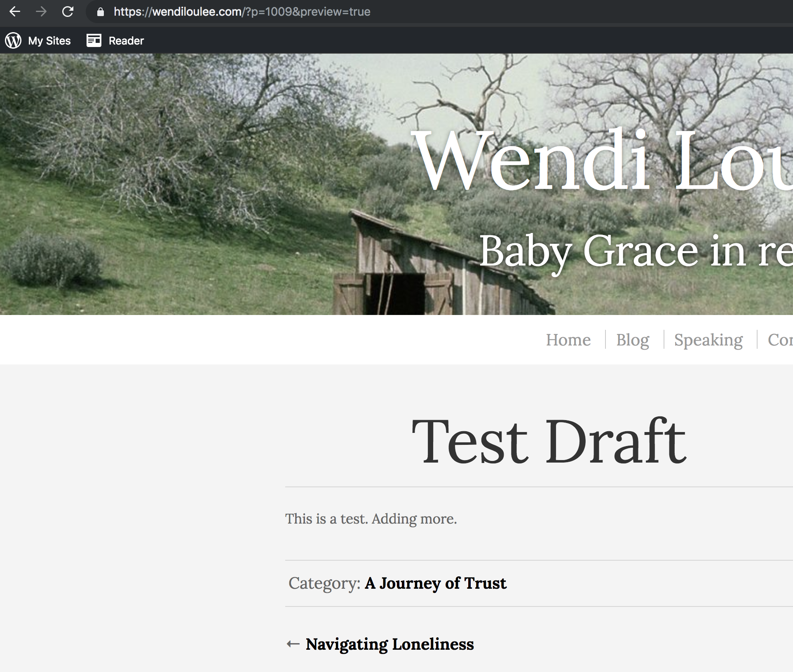Click the browser forward arrow
The image size is (793, 672).
41,12
